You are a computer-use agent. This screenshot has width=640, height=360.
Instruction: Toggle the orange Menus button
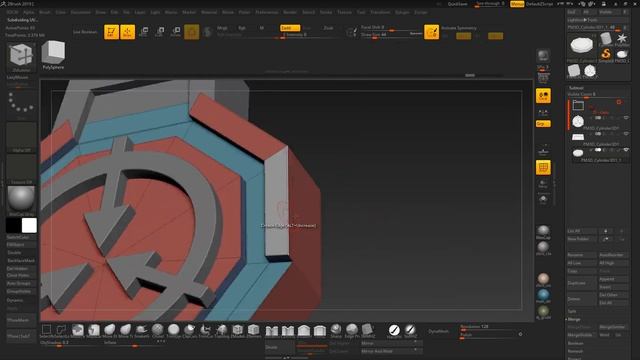(x=517, y=4)
